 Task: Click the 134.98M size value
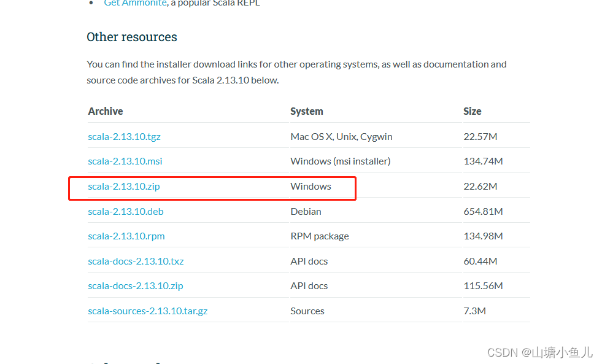point(483,236)
